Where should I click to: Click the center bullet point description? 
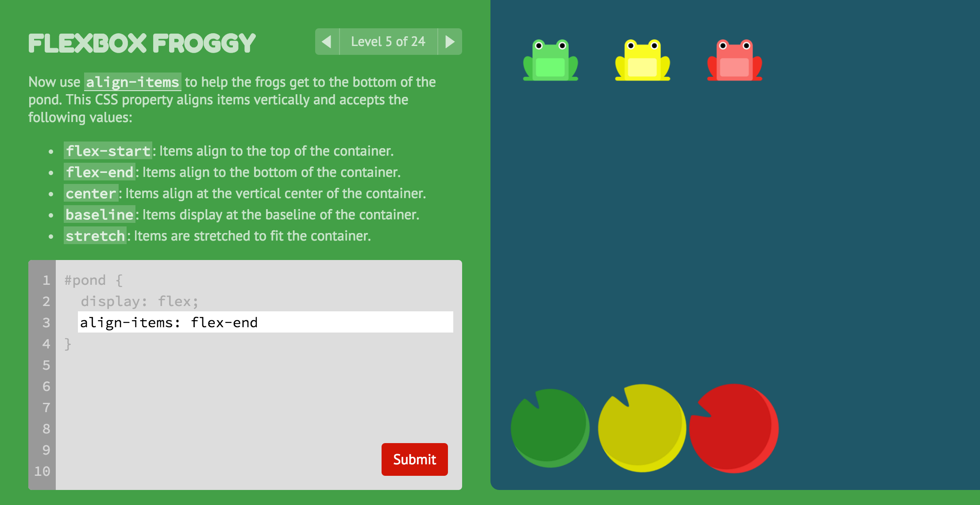pyautogui.click(x=245, y=193)
